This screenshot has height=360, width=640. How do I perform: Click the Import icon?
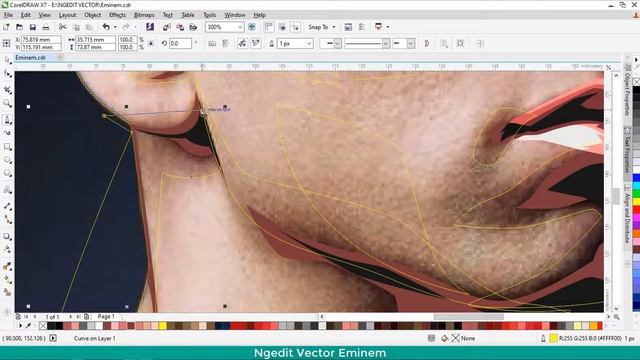pyautogui.click(x=167, y=27)
